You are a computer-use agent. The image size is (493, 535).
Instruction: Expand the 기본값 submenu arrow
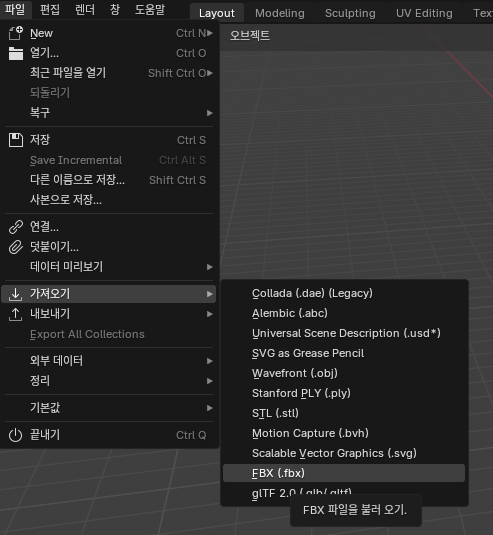(x=210, y=408)
